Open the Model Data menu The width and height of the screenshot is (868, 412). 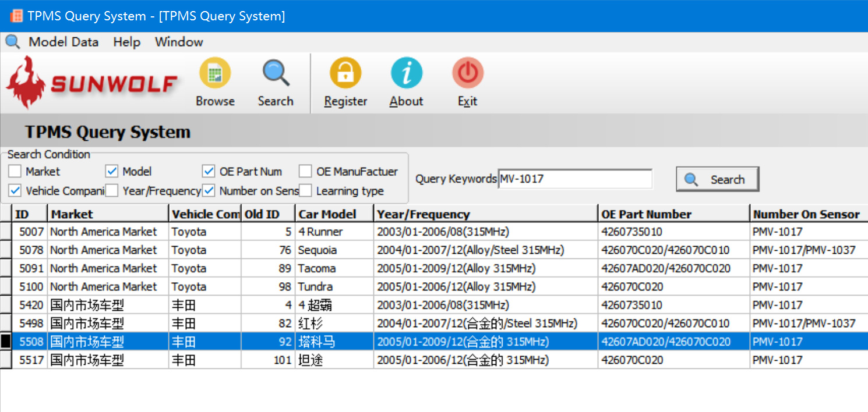pyautogui.click(x=63, y=42)
